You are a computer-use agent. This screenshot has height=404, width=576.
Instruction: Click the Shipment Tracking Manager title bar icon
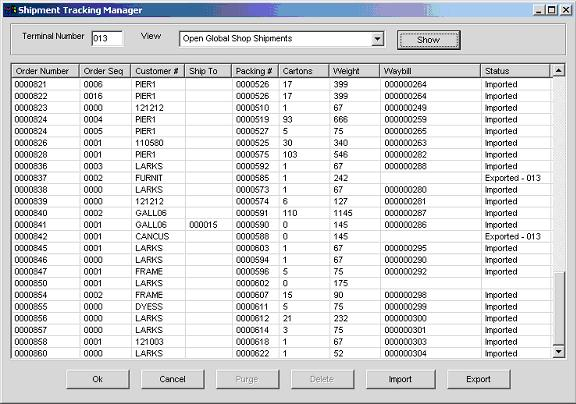pyautogui.click(x=11, y=10)
